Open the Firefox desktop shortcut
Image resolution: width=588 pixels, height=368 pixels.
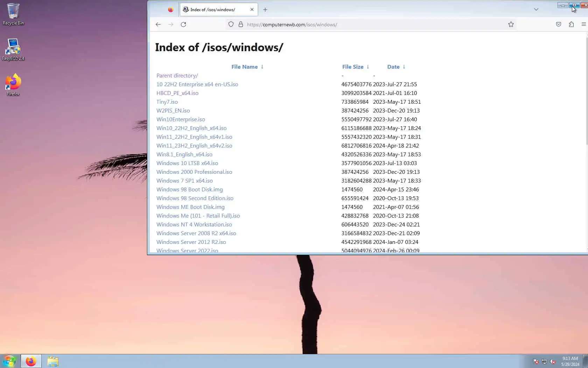(13, 85)
